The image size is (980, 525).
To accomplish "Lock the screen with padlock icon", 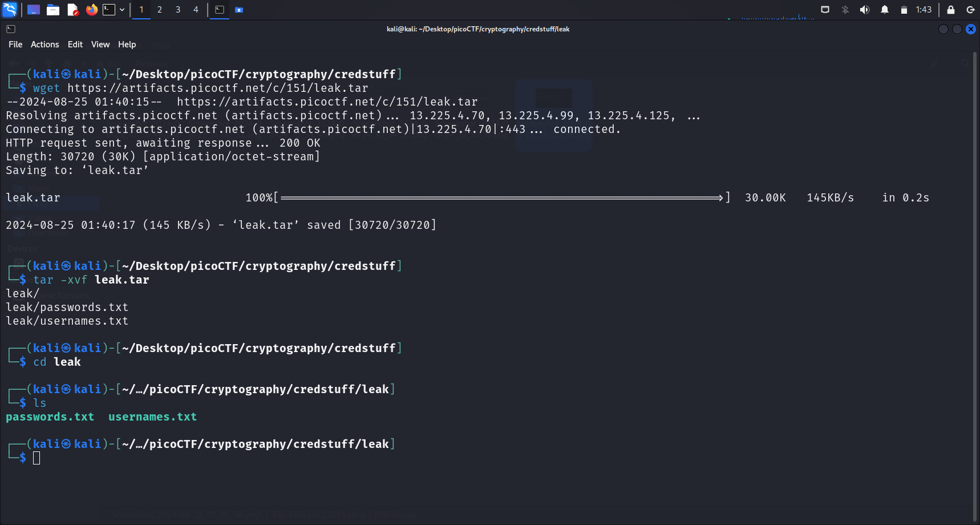I will point(951,10).
